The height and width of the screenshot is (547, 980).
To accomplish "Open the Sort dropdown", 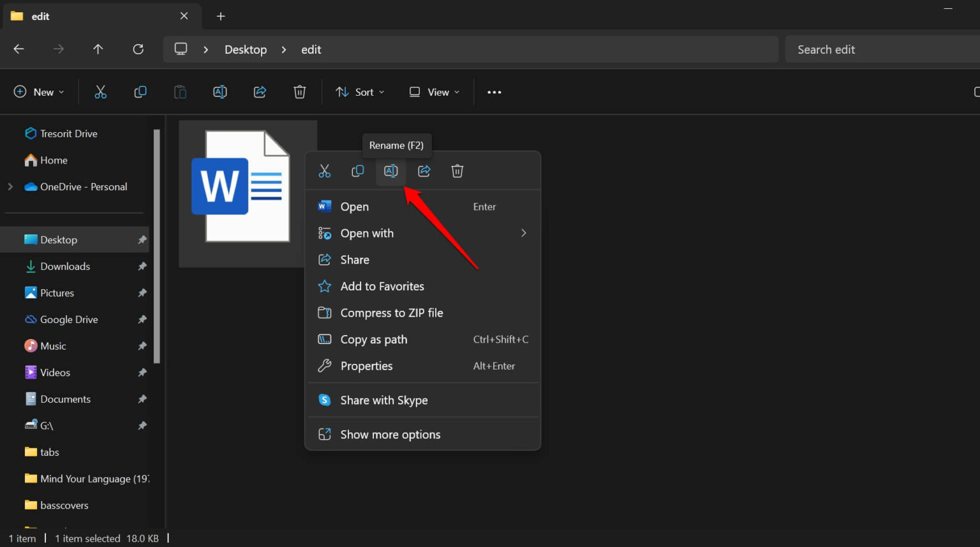I will tap(359, 92).
